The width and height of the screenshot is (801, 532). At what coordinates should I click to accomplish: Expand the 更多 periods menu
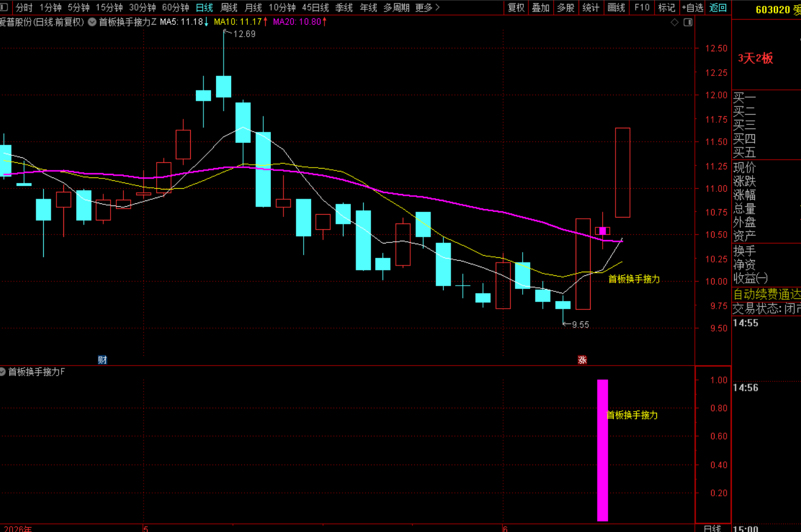[427, 7]
